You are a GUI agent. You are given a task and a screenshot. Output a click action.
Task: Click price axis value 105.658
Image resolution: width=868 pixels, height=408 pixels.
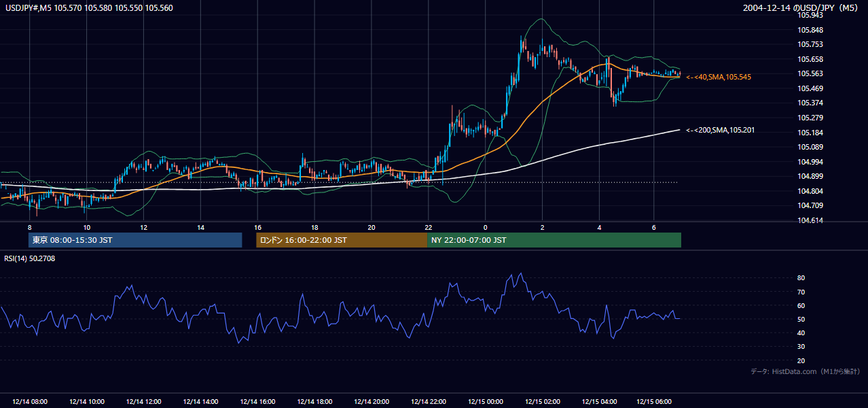810,59
